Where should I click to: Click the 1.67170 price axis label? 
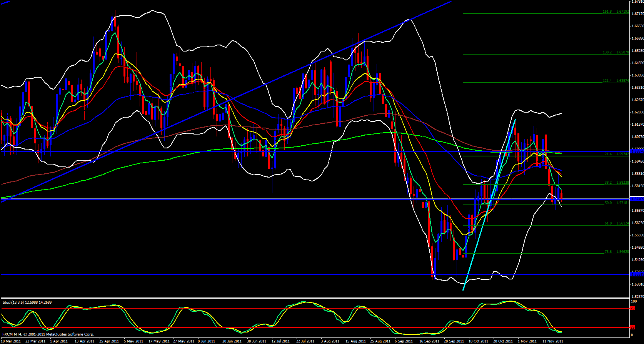click(637, 14)
